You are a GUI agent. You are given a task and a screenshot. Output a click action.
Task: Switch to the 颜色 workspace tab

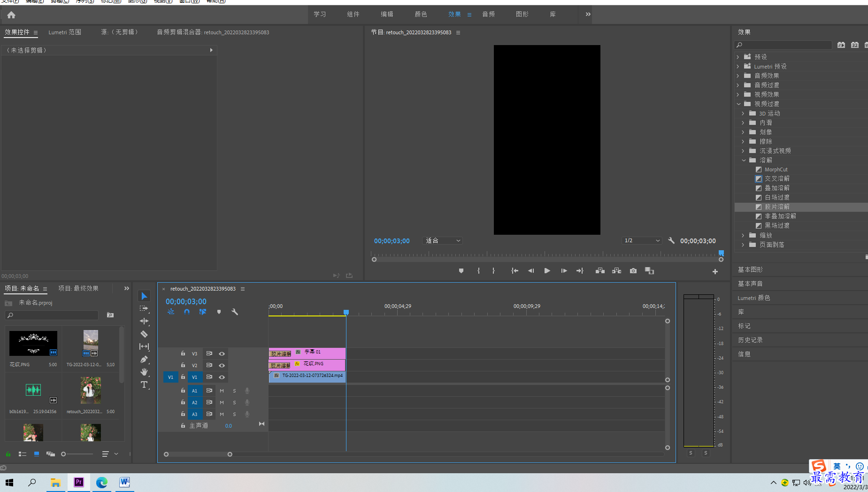421,14
